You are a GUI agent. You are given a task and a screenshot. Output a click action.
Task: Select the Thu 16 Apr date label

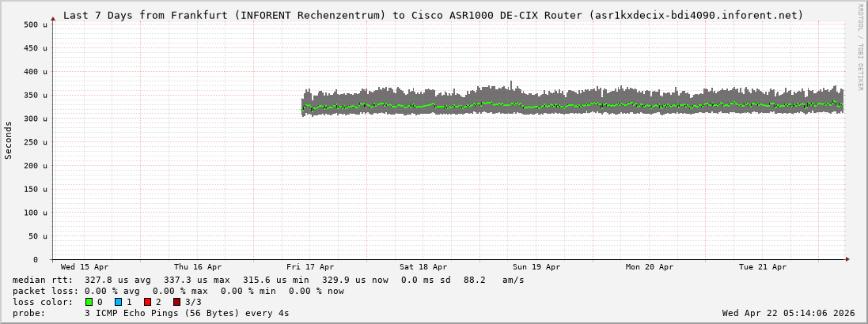[x=198, y=267]
